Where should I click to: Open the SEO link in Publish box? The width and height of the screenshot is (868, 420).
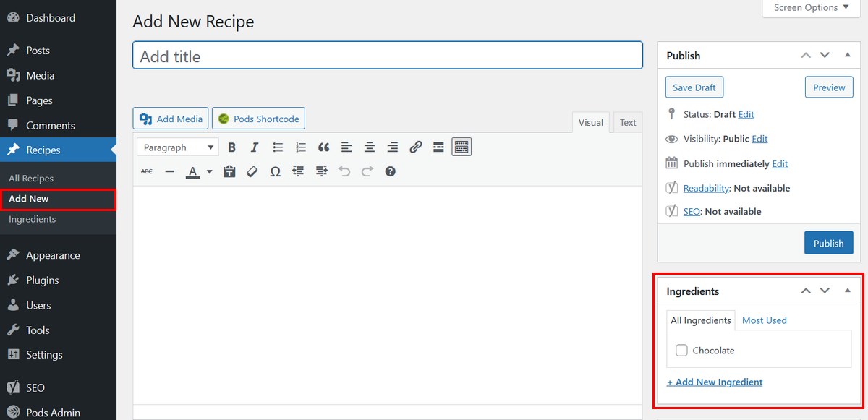point(692,211)
